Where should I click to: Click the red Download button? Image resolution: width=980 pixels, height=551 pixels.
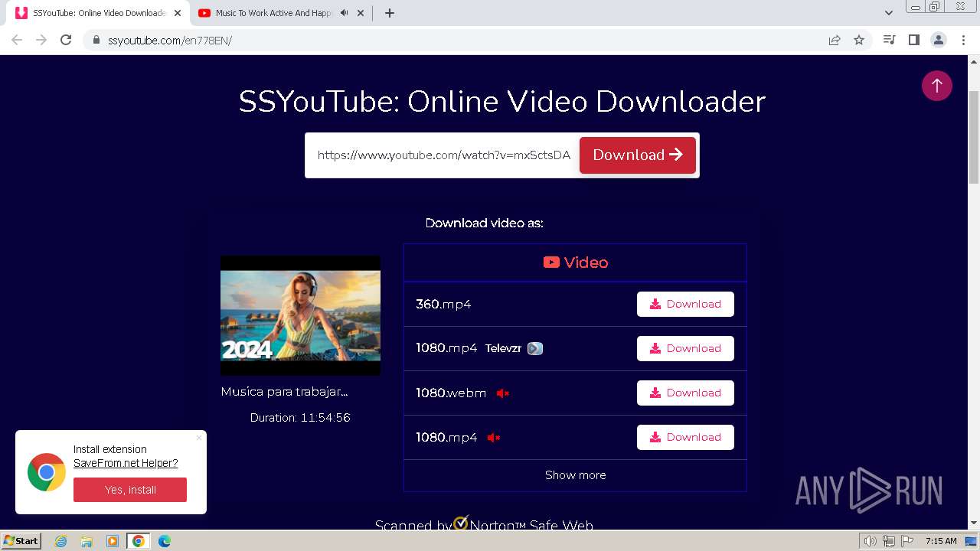638,155
